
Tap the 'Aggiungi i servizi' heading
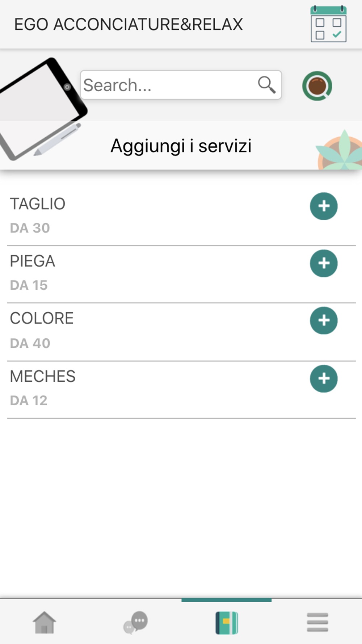coord(181,146)
